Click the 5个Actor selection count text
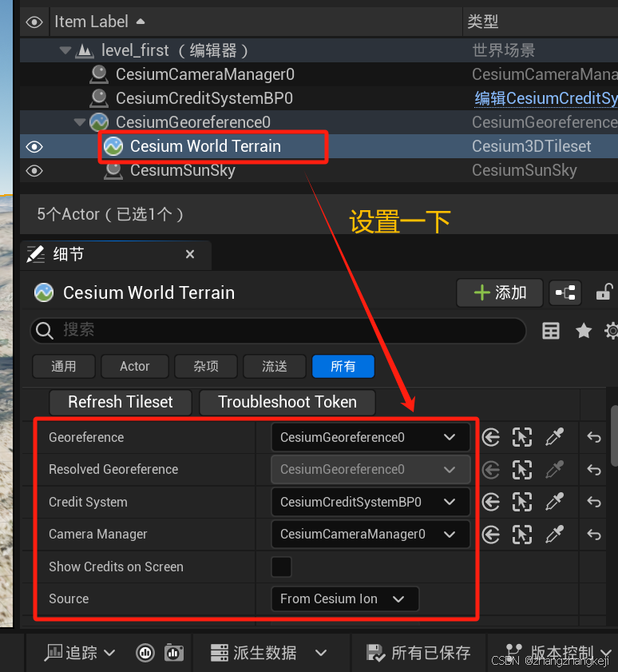The width and height of the screenshot is (618, 672). click(110, 214)
